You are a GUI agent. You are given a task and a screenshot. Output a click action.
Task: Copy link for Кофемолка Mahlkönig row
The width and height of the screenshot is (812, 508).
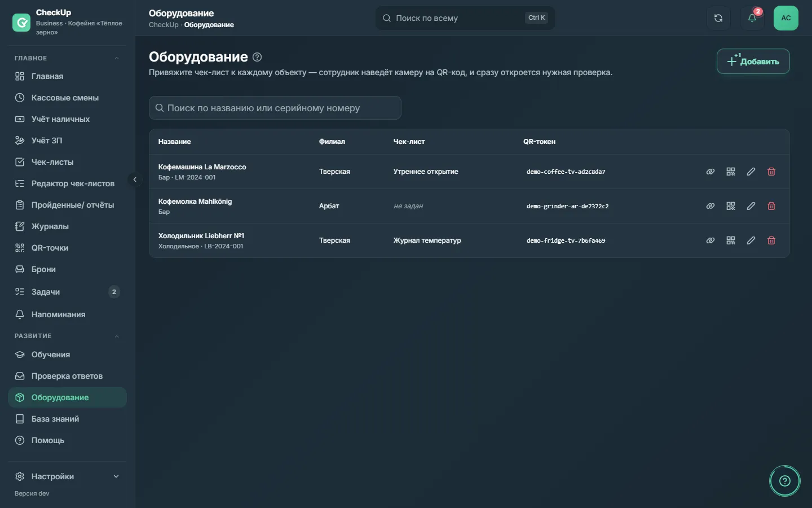click(x=710, y=206)
